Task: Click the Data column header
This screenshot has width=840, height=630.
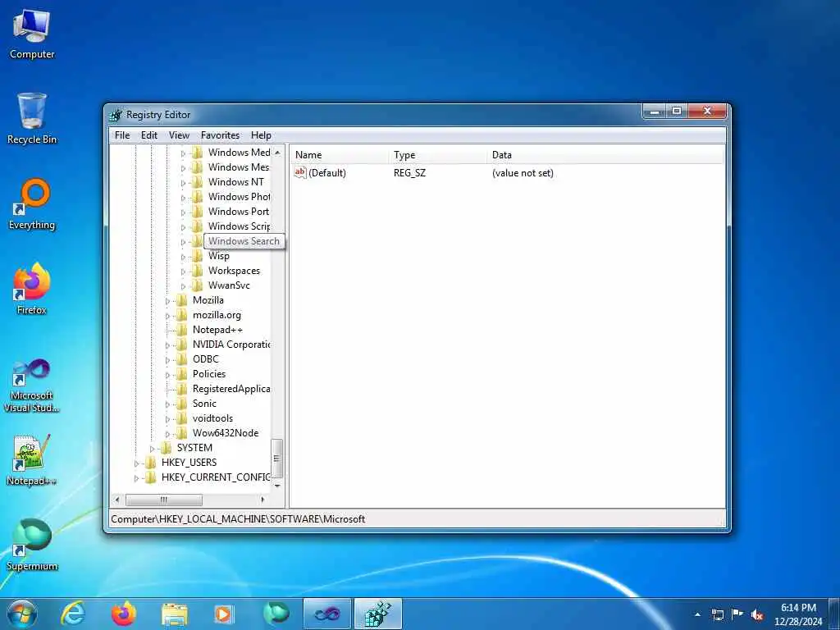Action: tap(605, 155)
